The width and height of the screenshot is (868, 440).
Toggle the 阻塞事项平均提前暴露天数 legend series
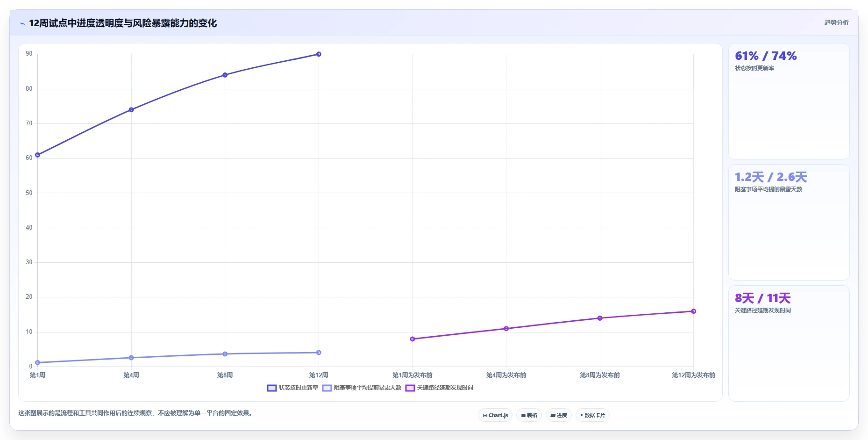[362, 388]
